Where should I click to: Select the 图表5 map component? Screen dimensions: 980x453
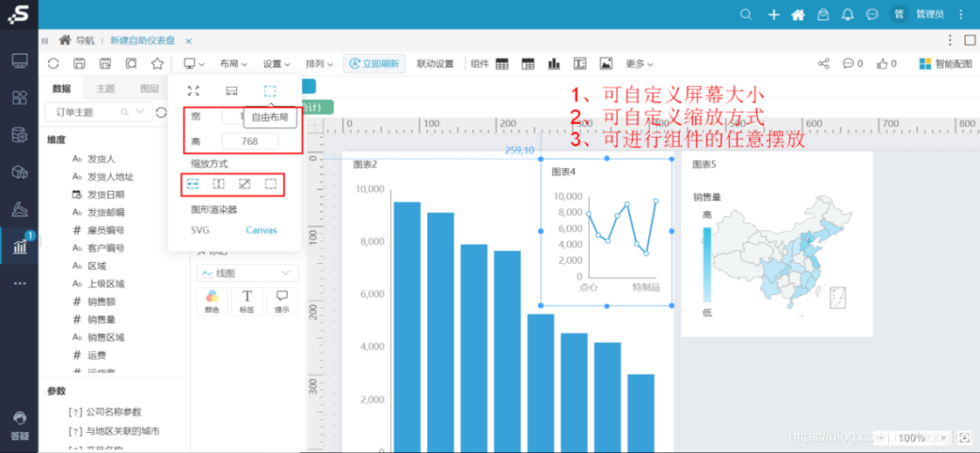pyautogui.click(x=776, y=244)
